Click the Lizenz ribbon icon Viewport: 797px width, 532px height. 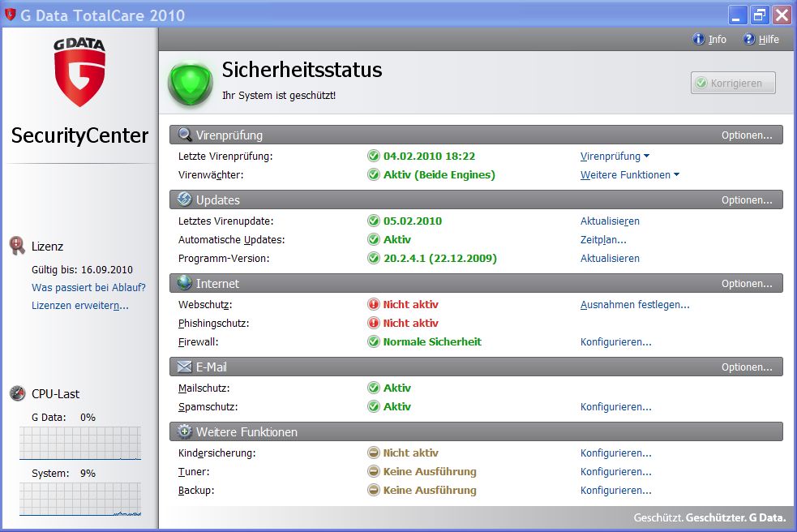[17, 246]
